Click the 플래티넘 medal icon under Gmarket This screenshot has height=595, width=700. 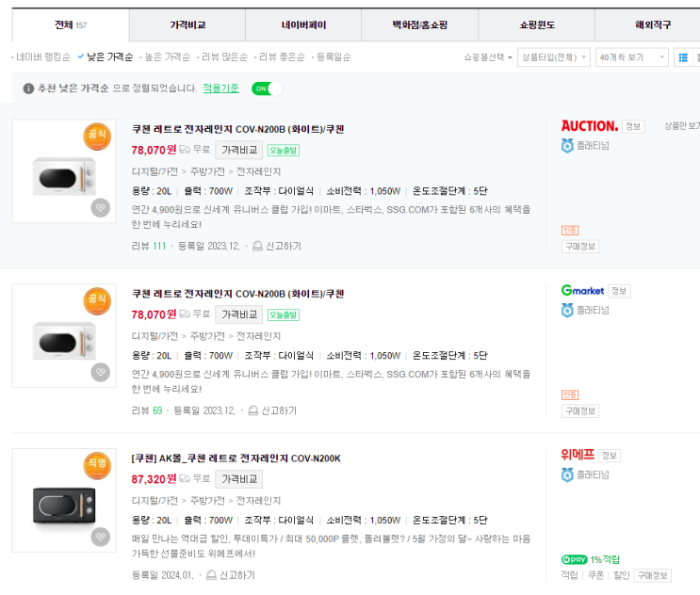tap(567, 311)
